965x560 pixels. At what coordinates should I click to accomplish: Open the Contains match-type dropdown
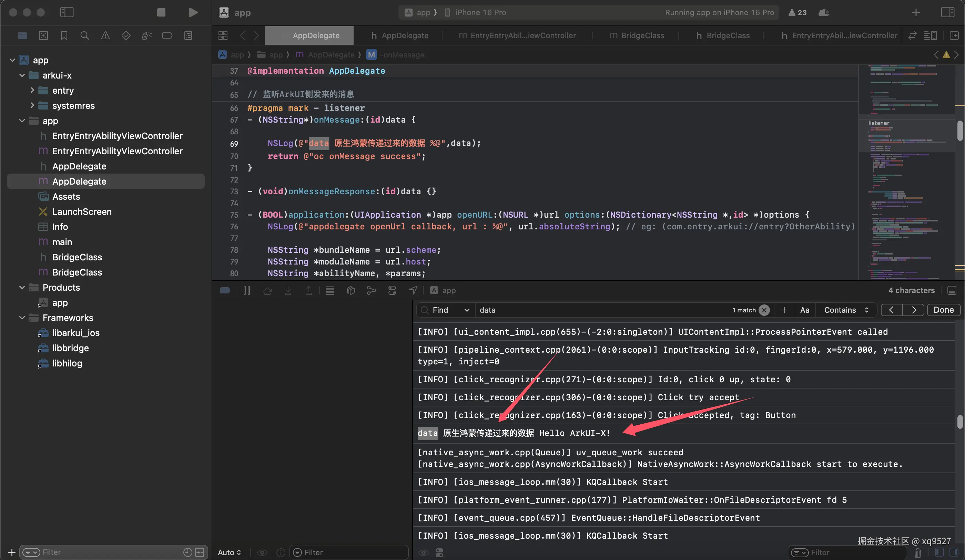tap(846, 310)
